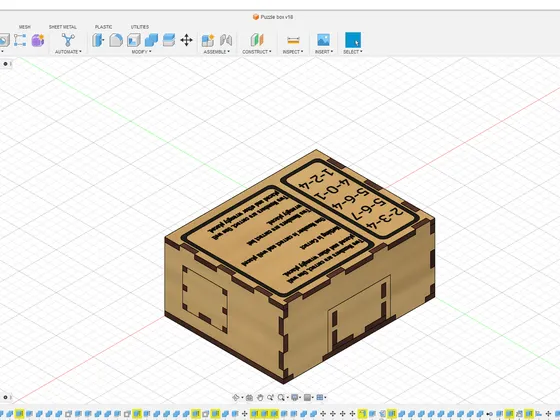
Task: Click the 4-0-1 engraving on box lid
Action: [332, 189]
